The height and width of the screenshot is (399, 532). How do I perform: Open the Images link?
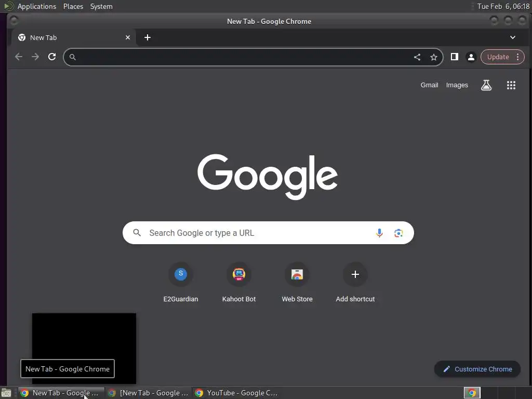pyautogui.click(x=457, y=85)
